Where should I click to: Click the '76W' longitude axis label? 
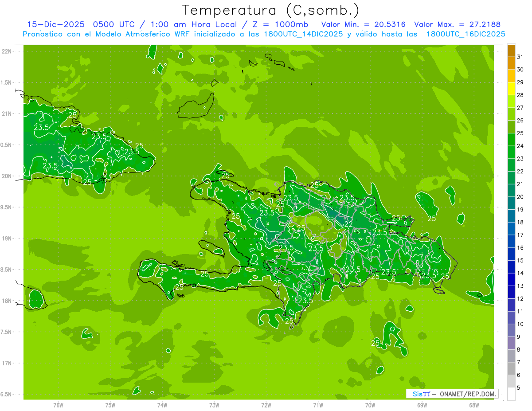click(x=58, y=405)
